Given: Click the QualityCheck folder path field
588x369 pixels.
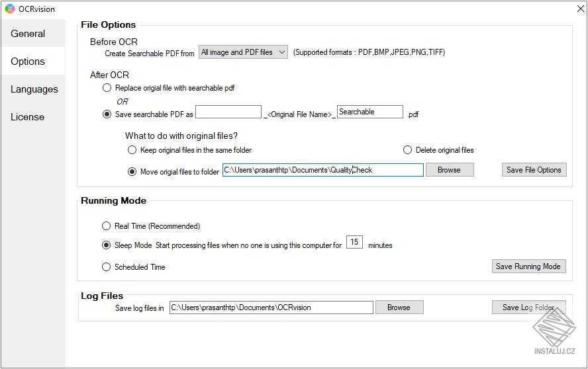Looking at the screenshot, I should tap(322, 170).
